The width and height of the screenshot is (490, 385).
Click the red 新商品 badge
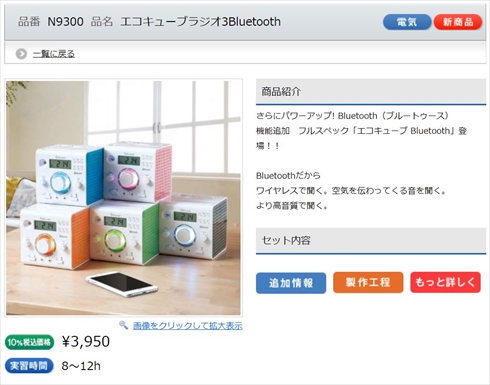458,22
